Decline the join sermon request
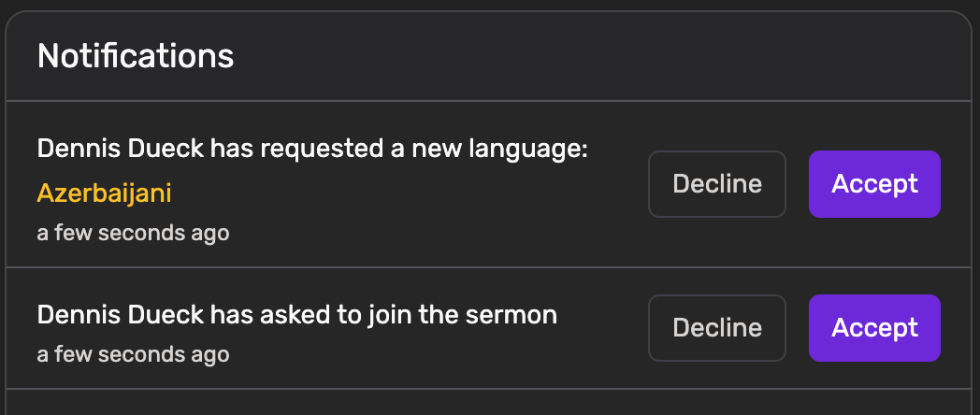The width and height of the screenshot is (980, 415). point(717,328)
